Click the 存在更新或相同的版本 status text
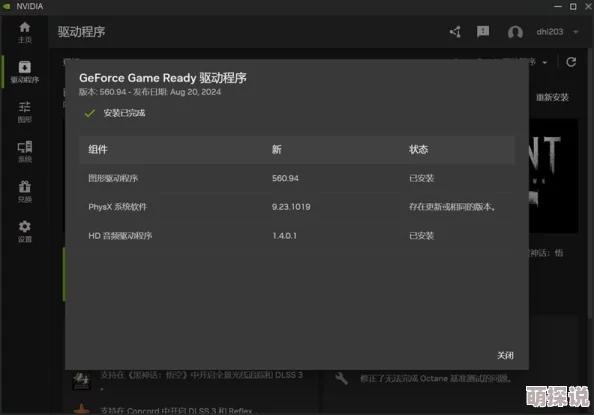Image resolution: width=594 pixels, height=415 pixels. [452, 207]
